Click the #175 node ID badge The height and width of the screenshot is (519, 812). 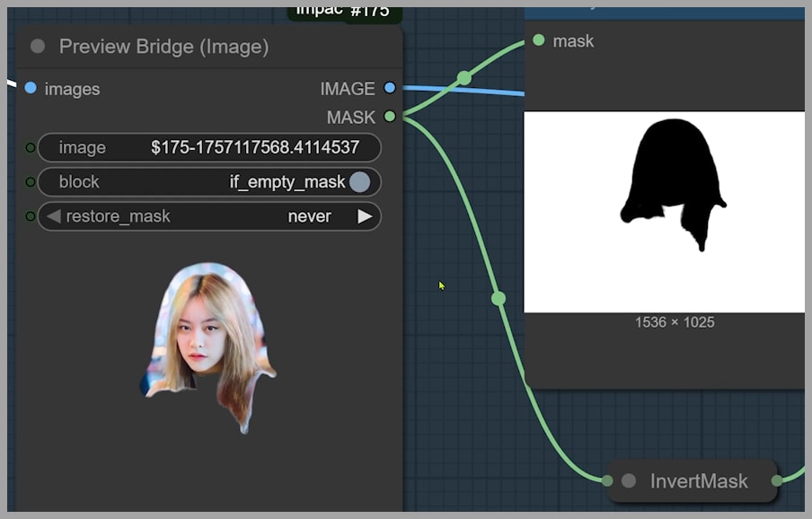click(x=370, y=11)
